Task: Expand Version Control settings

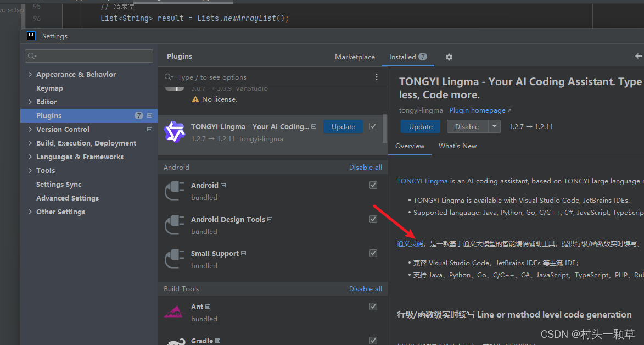Action: (30, 129)
